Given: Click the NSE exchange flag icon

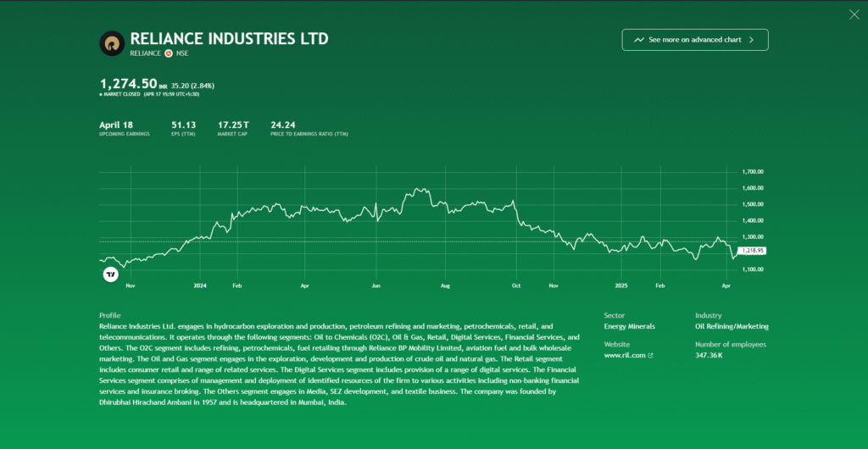Looking at the screenshot, I should point(169,53).
